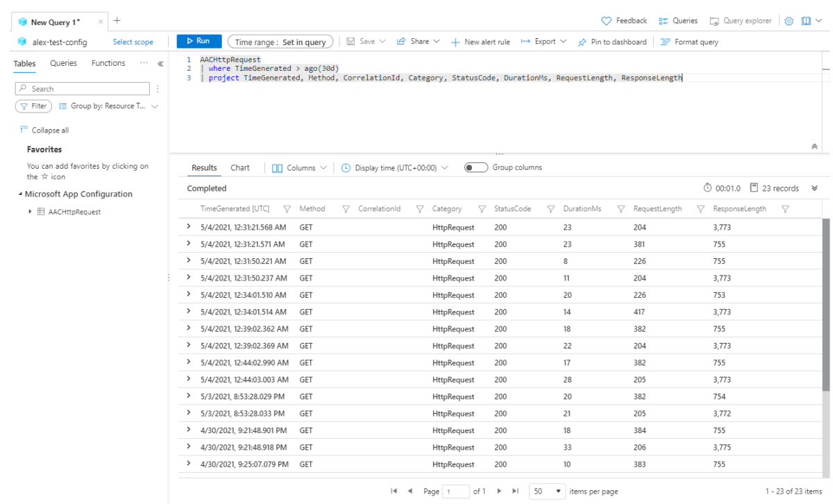This screenshot has width=833, height=504.
Task: Open the Display time (UTC+00:00) dropdown
Action: coord(394,167)
